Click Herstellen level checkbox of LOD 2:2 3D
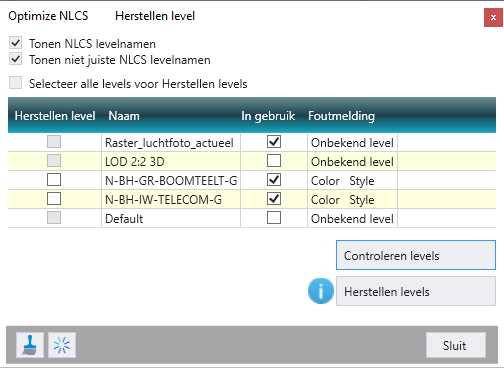This screenshot has height=368, width=504. tap(54, 161)
